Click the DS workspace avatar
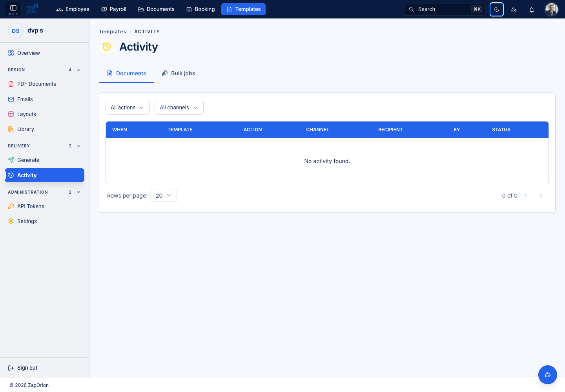The image size is (565, 392). [16, 31]
